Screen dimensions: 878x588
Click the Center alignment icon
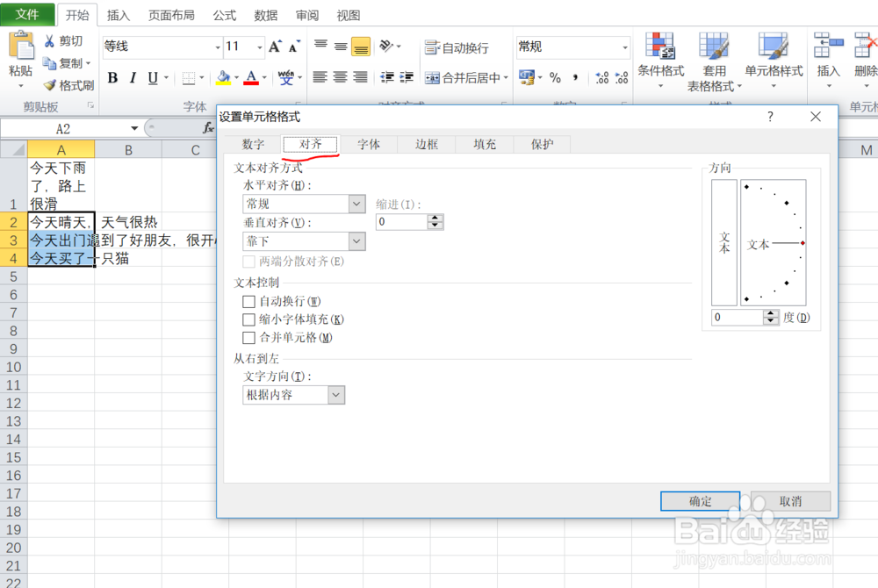coord(340,77)
